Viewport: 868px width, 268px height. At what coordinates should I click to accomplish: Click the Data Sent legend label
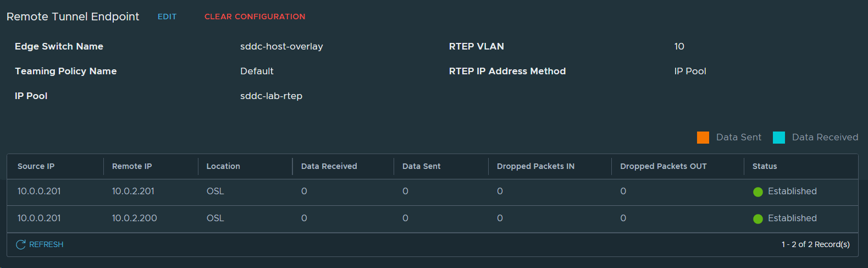coord(738,138)
